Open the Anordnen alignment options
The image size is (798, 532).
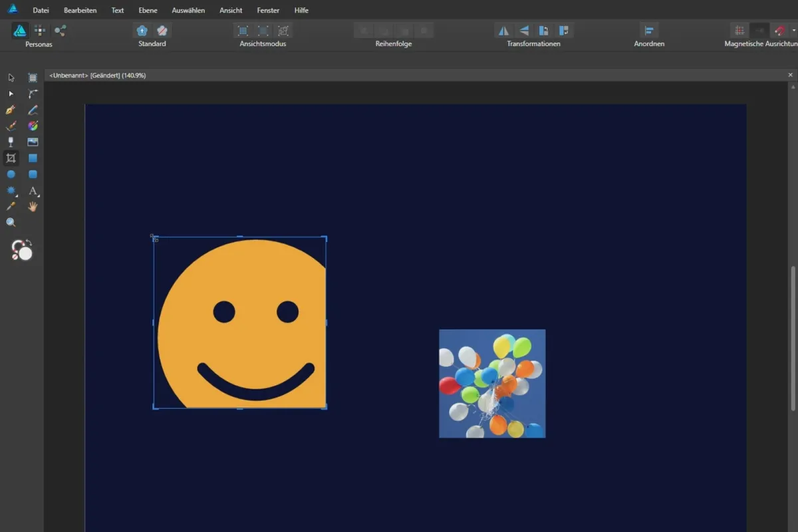click(x=649, y=31)
